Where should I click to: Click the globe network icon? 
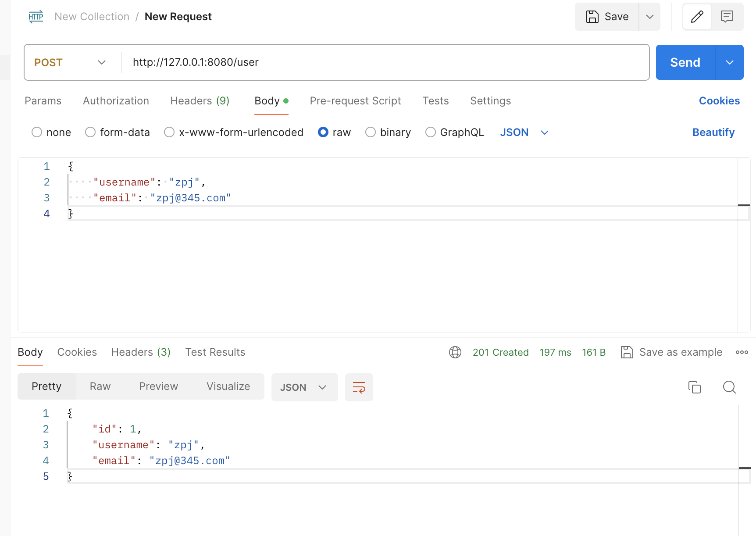(x=455, y=352)
